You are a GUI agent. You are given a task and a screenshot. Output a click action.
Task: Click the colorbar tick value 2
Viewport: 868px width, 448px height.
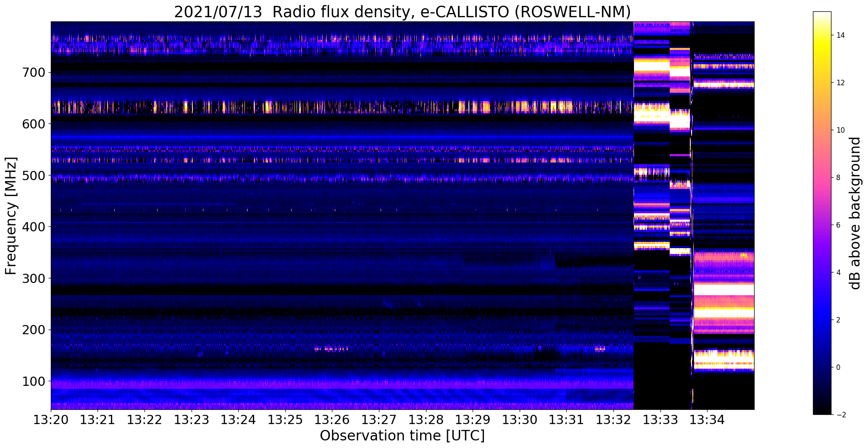tap(839, 320)
